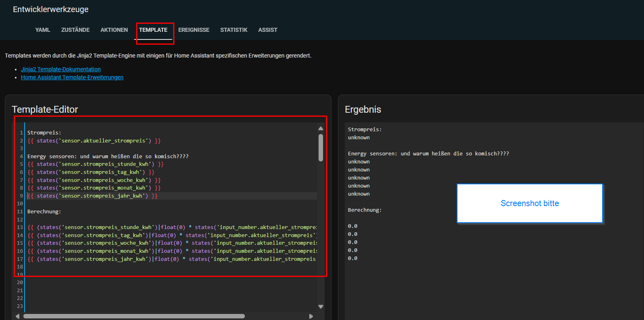
Task: Open Home Assistant Template-Erweiterungen link
Action: (x=72, y=77)
